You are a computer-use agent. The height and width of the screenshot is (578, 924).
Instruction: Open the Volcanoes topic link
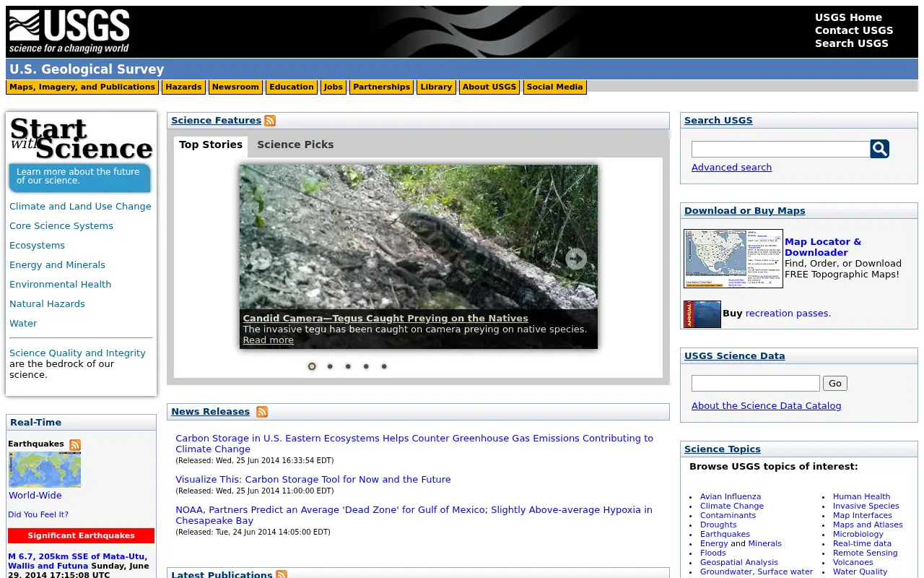pyautogui.click(x=853, y=563)
